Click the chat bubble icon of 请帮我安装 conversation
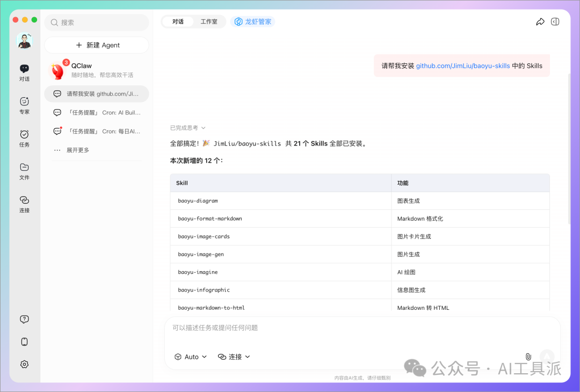Image resolution: width=580 pixels, height=392 pixels. pyautogui.click(x=57, y=94)
